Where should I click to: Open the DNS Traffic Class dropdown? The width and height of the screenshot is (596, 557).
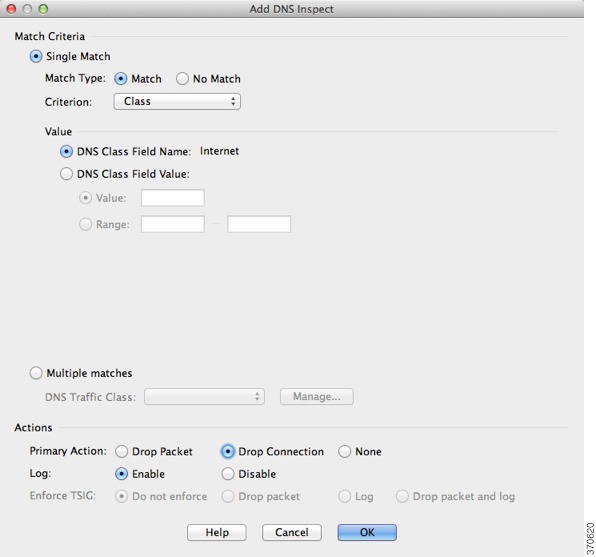pos(204,397)
